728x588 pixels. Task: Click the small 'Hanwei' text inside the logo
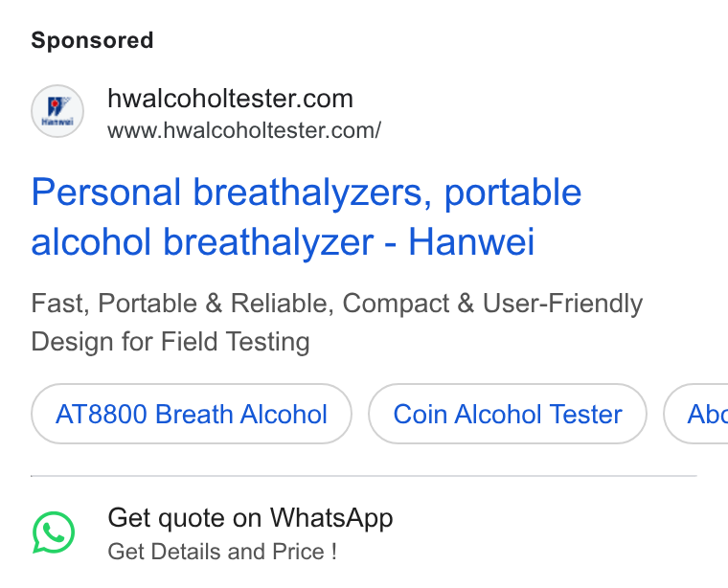tap(57, 122)
